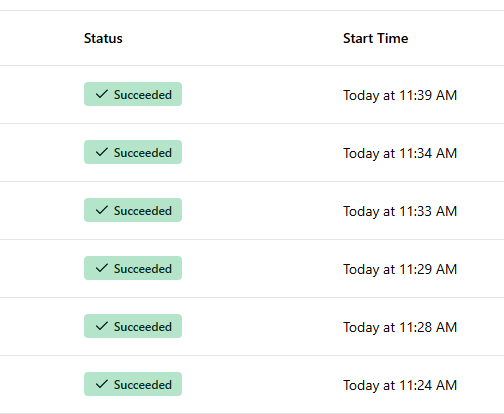The height and width of the screenshot is (414, 504).
Task: Open the run started Today at 11:24 AM
Action: point(400,385)
